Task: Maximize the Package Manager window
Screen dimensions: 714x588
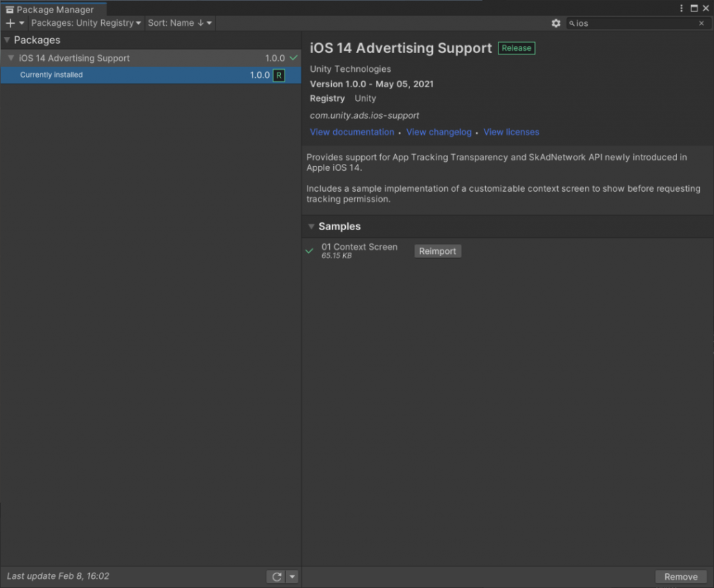Action: pyautogui.click(x=694, y=8)
